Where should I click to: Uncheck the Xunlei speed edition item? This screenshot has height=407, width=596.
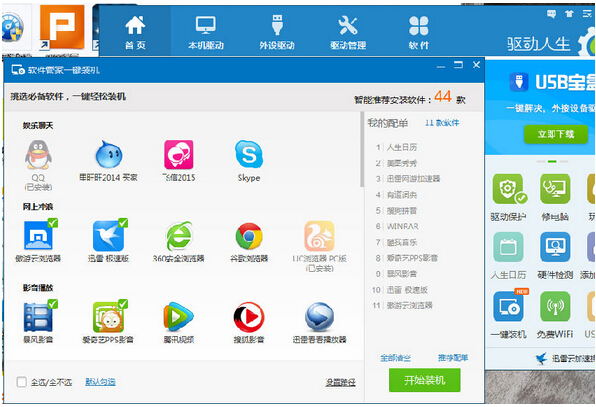(123, 223)
